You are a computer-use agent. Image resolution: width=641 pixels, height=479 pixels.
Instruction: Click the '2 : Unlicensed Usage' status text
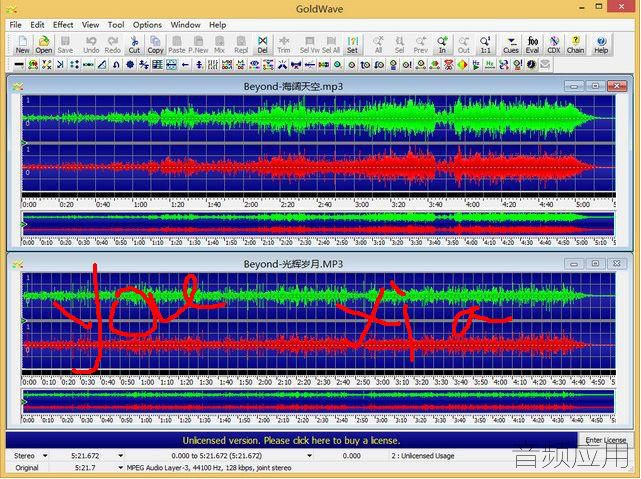[423, 455]
